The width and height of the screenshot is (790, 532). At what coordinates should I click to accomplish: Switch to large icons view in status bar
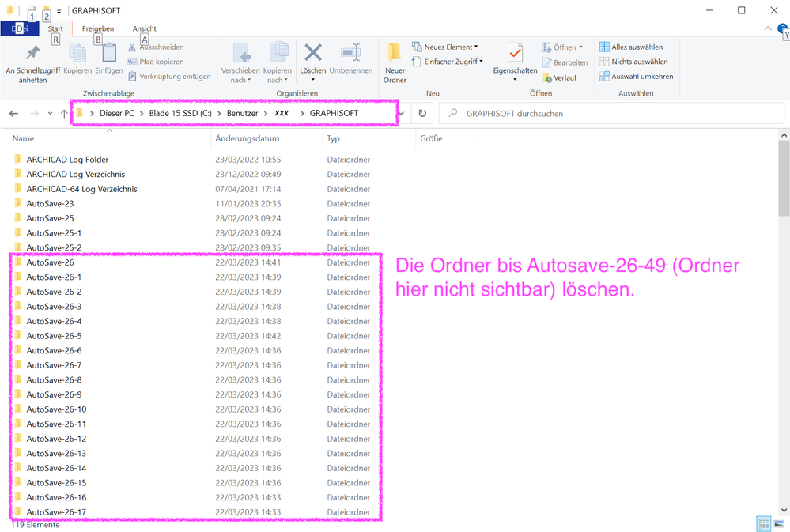click(779, 523)
